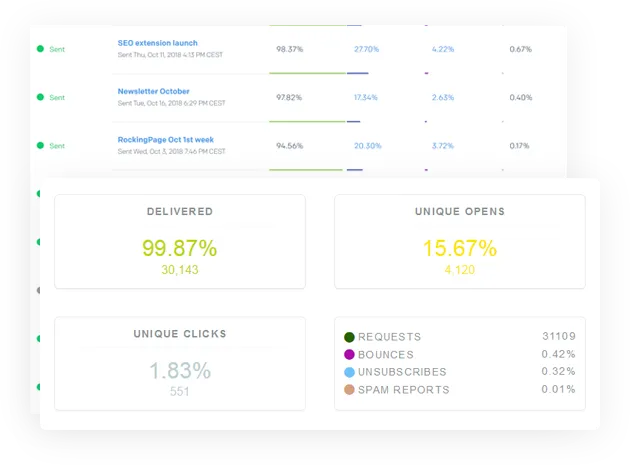Click the DELIVERED card heading
The width and height of the screenshot is (630, 465).
[x=180, y=211]
